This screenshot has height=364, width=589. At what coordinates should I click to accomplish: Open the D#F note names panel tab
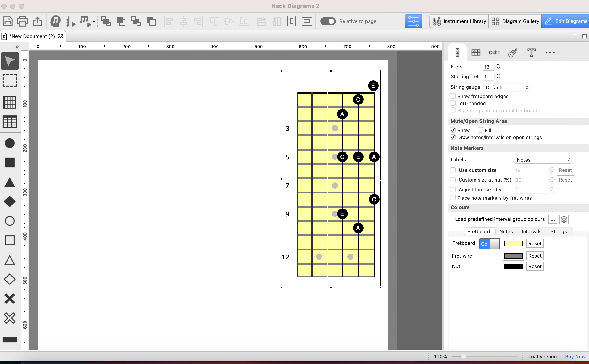494,53
